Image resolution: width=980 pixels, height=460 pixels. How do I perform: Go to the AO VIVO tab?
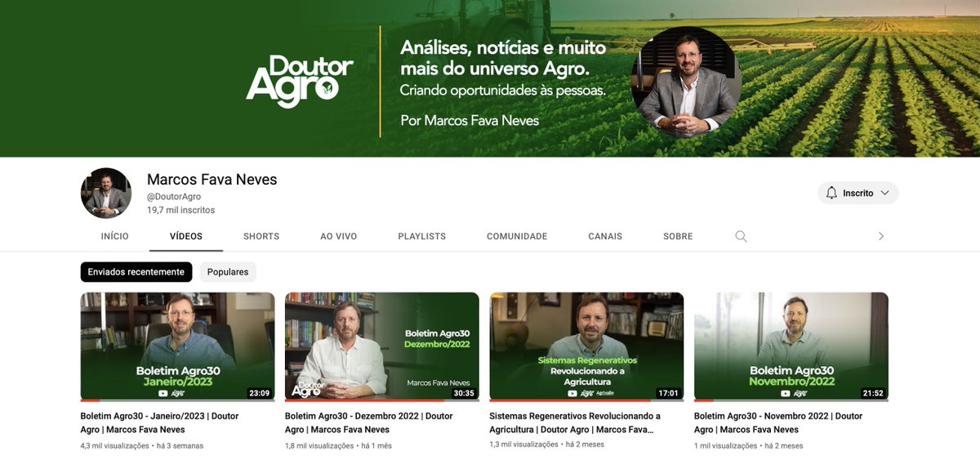(x=339, y=236)
